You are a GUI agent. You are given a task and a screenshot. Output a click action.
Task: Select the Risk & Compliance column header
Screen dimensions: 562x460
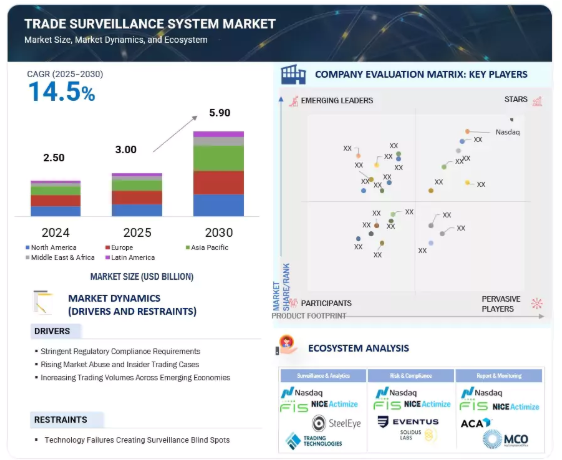click(411, 375)
